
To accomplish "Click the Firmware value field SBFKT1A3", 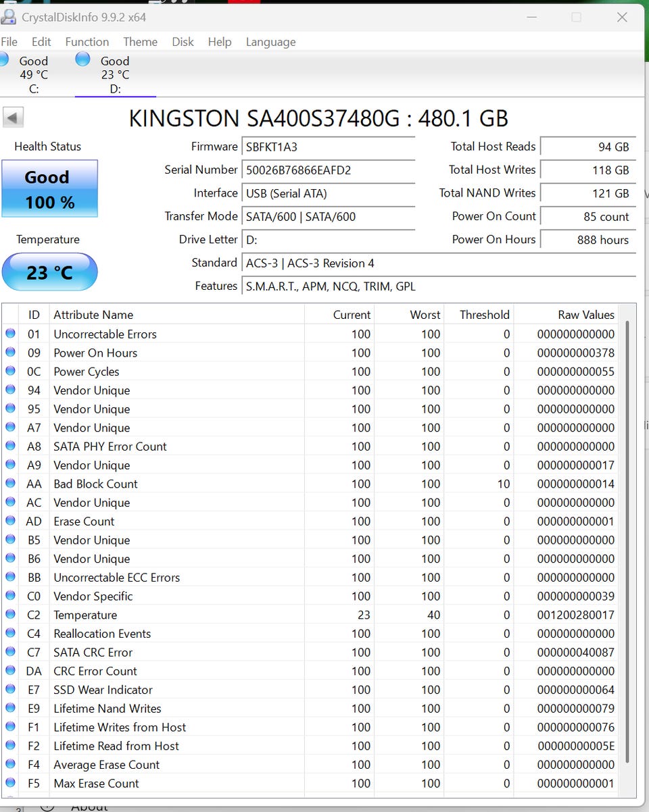I will tap(328, 147).
